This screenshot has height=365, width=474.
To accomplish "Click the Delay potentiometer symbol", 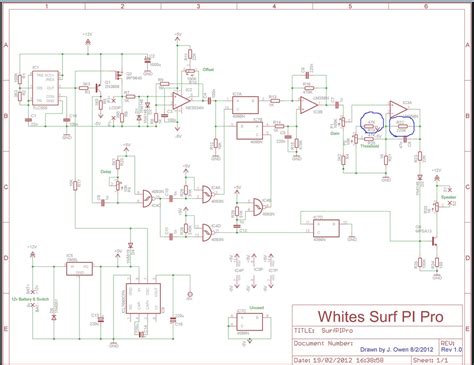I will tap(118, 186).
